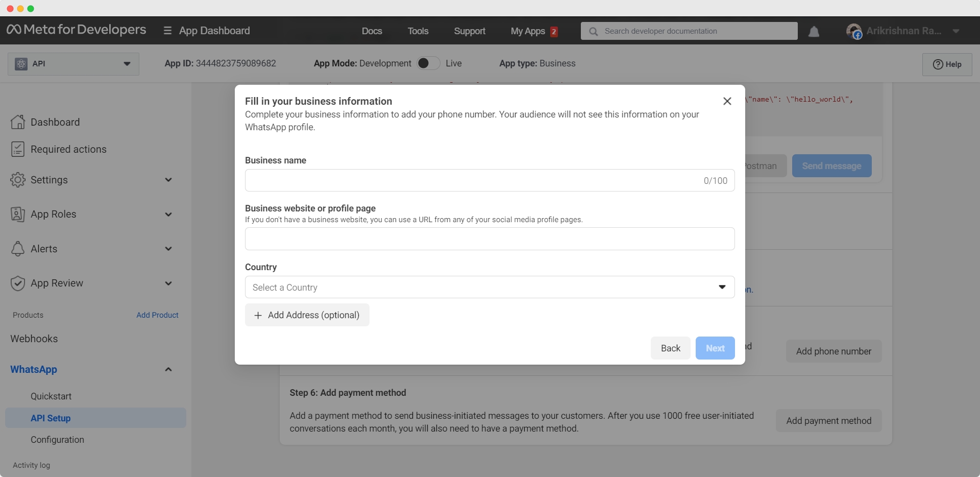Viewport: 980px width, 477px height.
Task: Click Add Product link
Action: click(157, 315)
